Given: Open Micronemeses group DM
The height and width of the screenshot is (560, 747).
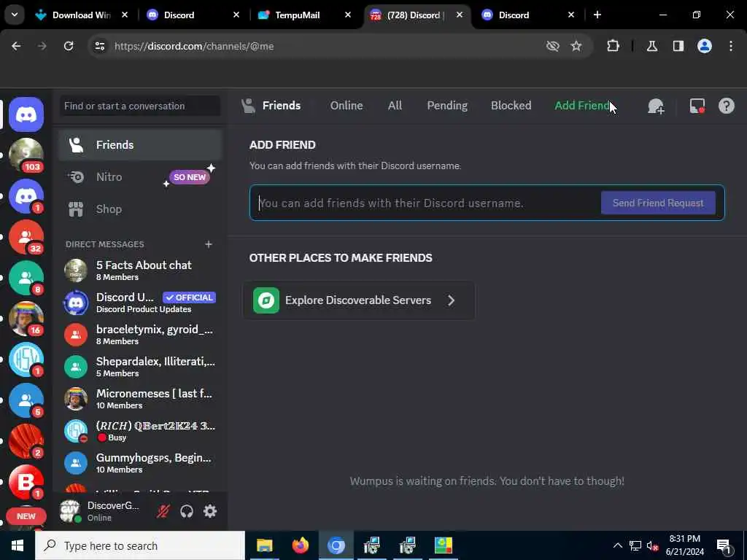Looking at the screenshot, I should point(140,399).
